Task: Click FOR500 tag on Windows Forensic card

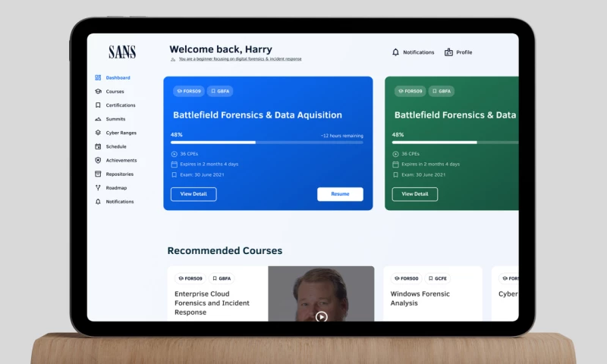Action: pyautogui.click(x=407, y=278)
